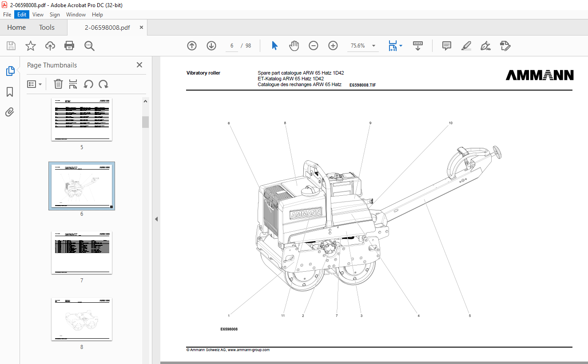
Task: Close the 2-06598008.pdf tab
Action: 141,28
